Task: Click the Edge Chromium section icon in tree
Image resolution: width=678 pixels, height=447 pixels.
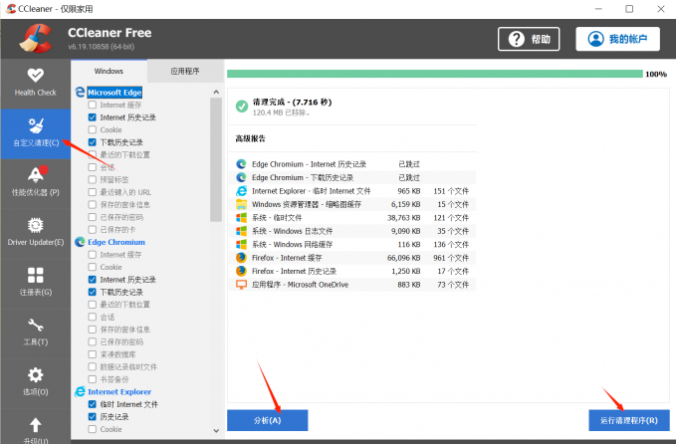Action: coord(80,242)
